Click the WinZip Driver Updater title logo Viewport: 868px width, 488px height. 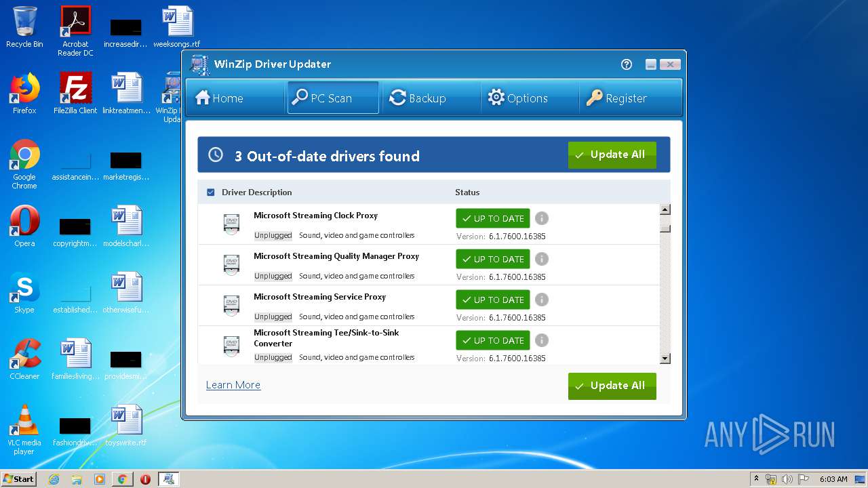point(199,65)
